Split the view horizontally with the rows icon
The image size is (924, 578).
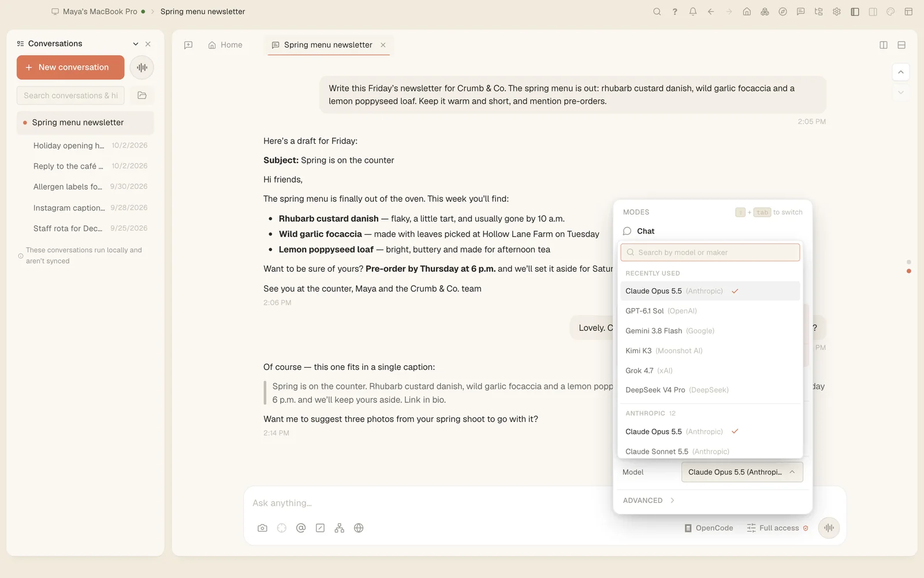[x=901, y=45]
